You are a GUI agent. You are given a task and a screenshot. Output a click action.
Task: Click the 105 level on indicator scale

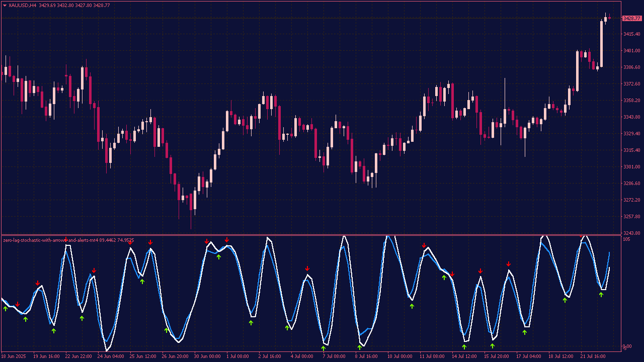tap(626, 239)
